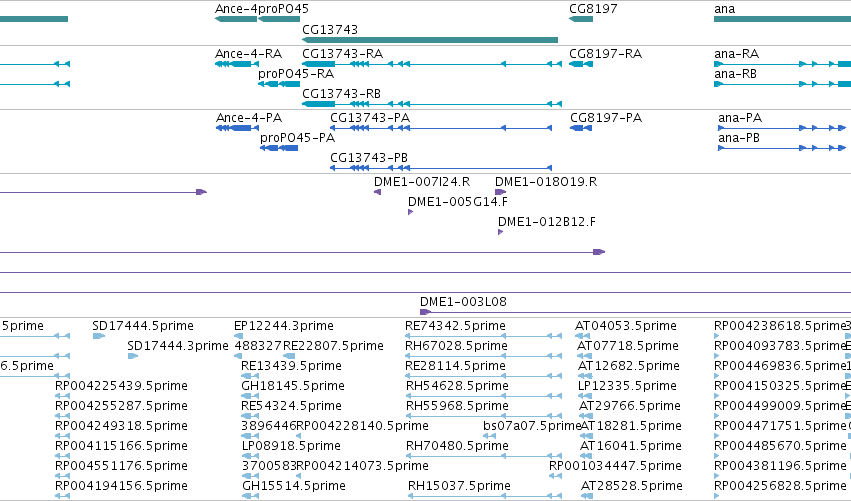Select the RH15037.5prime EST label
This screenshot has height=501, width=851.
pyautogui.click(x=459, y=486)
